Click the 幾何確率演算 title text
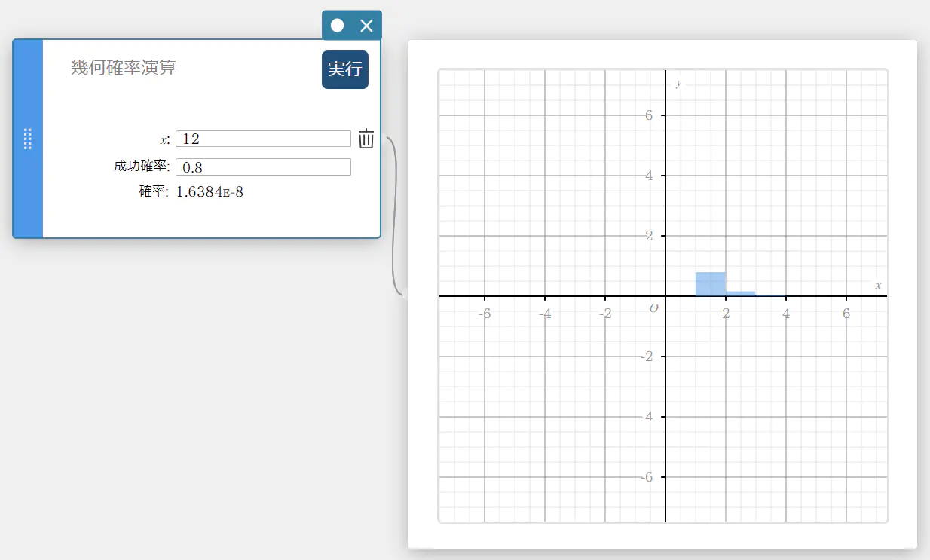 tap(124, 68)
